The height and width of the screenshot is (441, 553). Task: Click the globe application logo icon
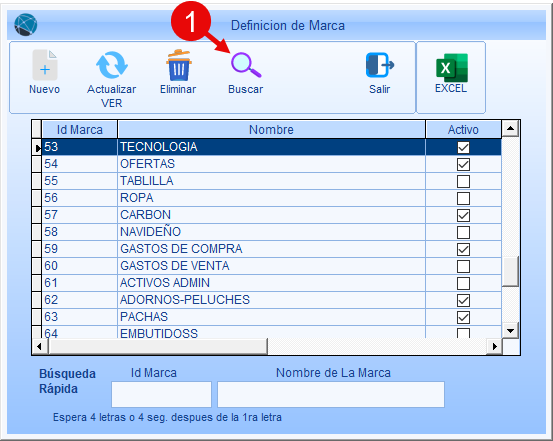[26, 25]
